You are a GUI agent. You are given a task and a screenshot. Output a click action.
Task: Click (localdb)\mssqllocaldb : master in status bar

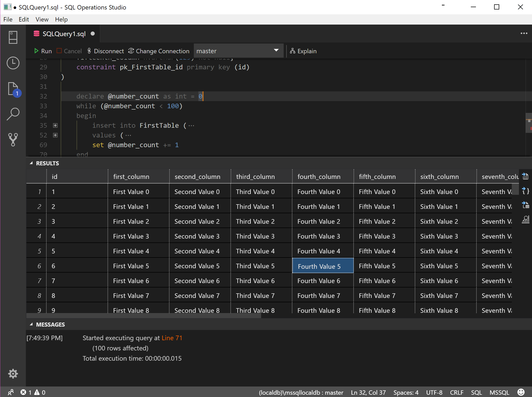(301, 392)
